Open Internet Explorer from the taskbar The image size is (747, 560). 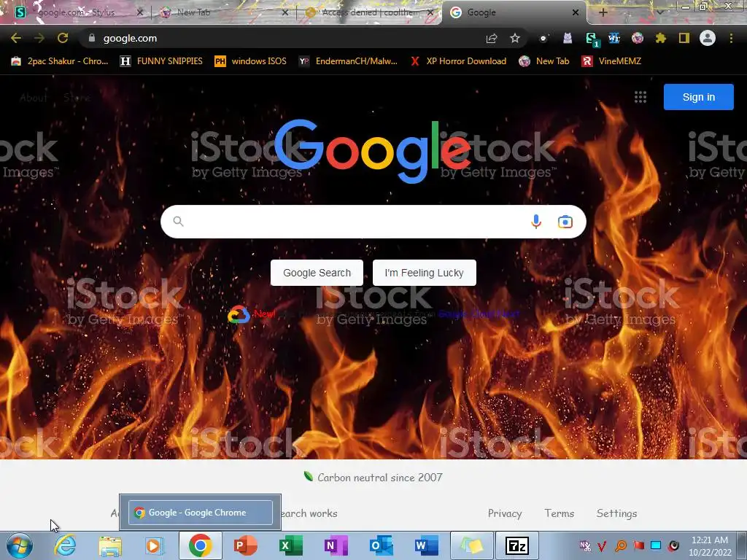65,545
